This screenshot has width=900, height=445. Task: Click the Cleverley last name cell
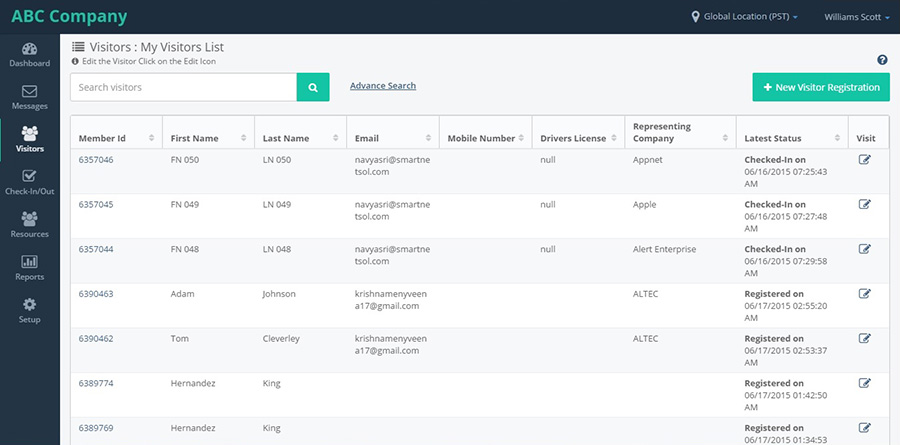tap(281, 339)
